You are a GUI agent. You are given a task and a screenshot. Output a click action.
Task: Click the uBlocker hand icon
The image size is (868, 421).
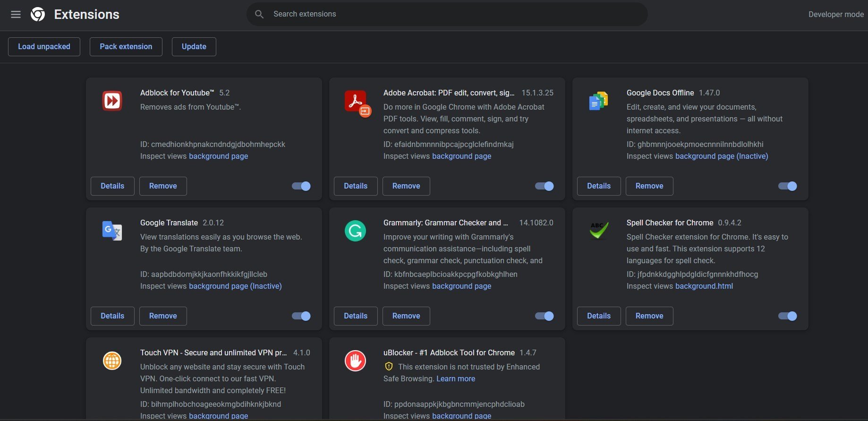355,361
